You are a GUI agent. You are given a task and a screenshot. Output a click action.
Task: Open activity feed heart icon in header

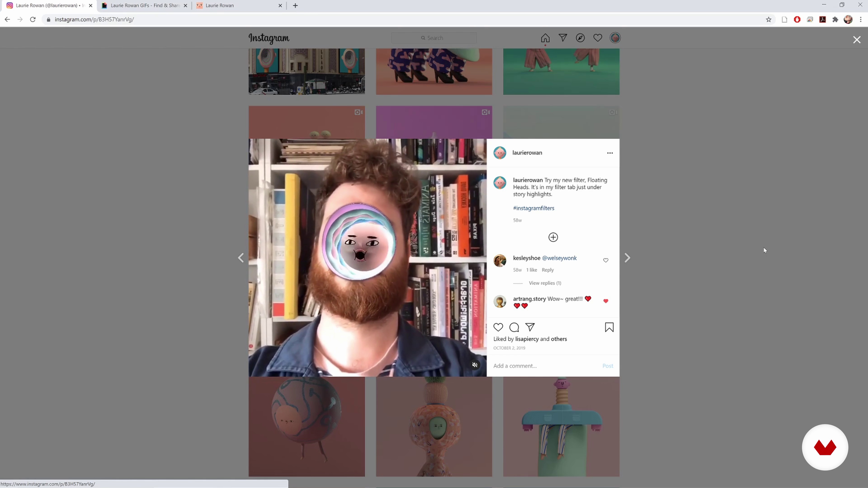[x=598, y=38]
